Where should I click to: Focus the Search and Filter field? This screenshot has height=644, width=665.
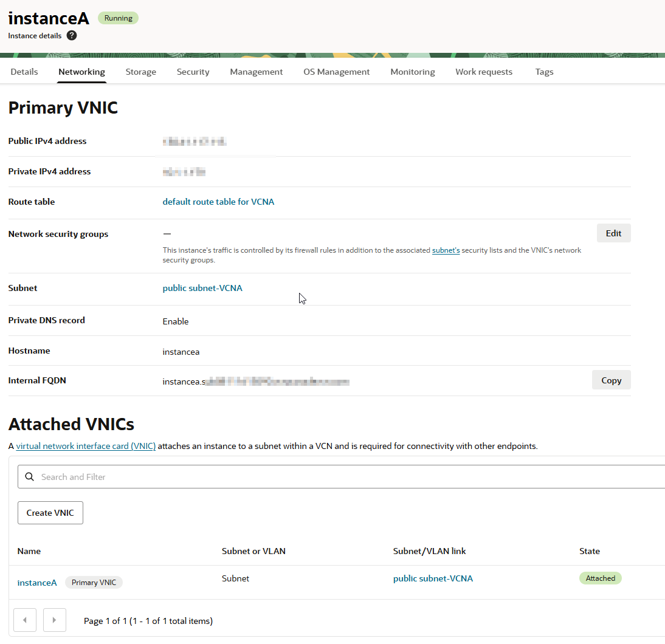[x=340, y=477]
